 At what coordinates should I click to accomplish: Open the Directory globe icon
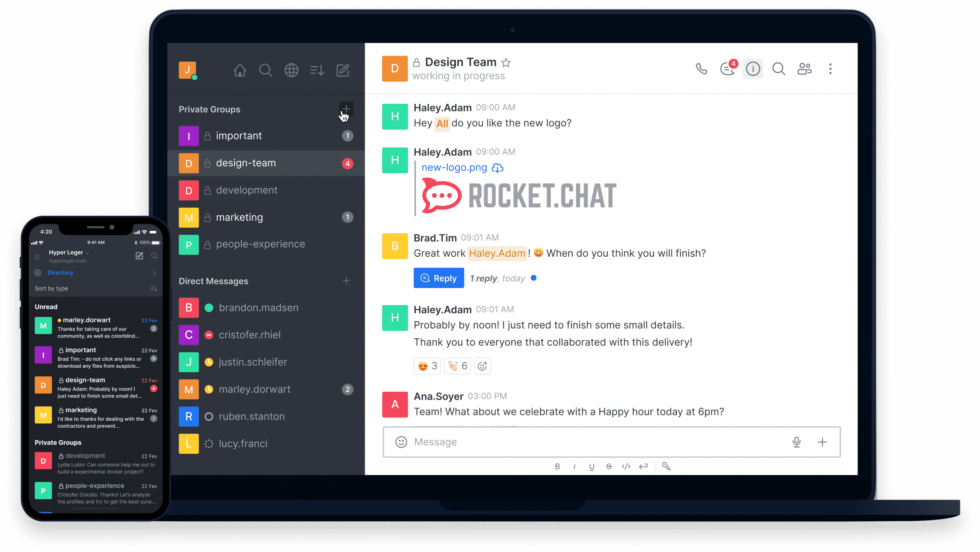[x=291, y=70]
